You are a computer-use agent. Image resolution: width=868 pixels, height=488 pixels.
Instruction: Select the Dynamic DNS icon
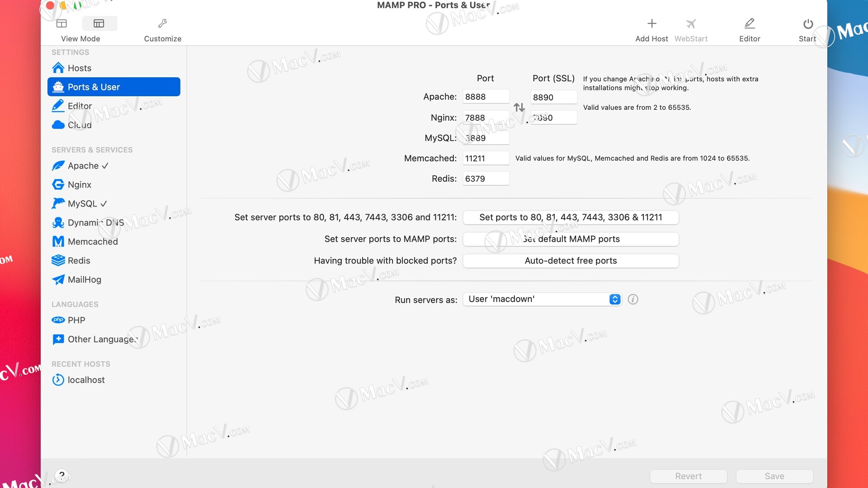[58, 222]
